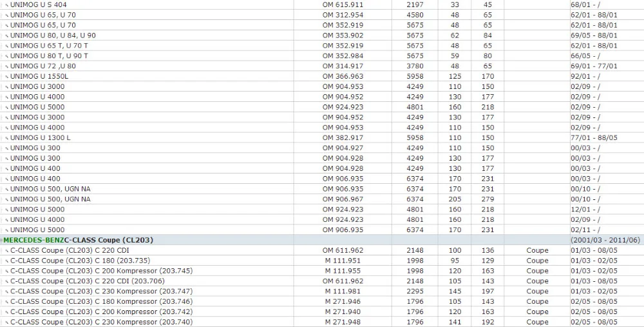Image resolution: width=644 pixels, height=327 pixels.
Task: Click engine code OM 312.954
Action: pos(343,15)
